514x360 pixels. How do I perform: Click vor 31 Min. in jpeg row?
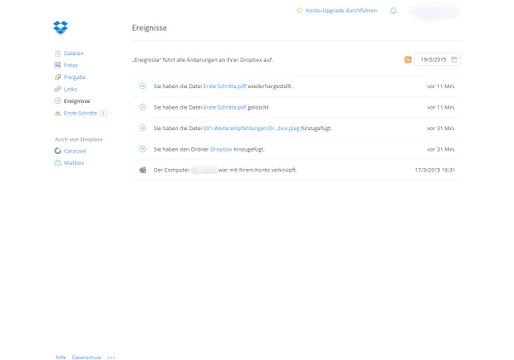(x=441, y=128)
